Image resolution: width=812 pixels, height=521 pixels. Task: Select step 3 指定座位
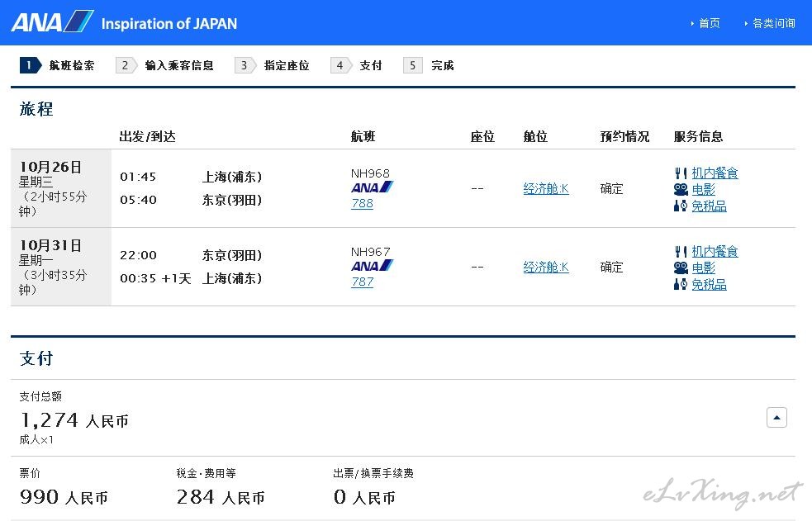click(x=272, y=65)
